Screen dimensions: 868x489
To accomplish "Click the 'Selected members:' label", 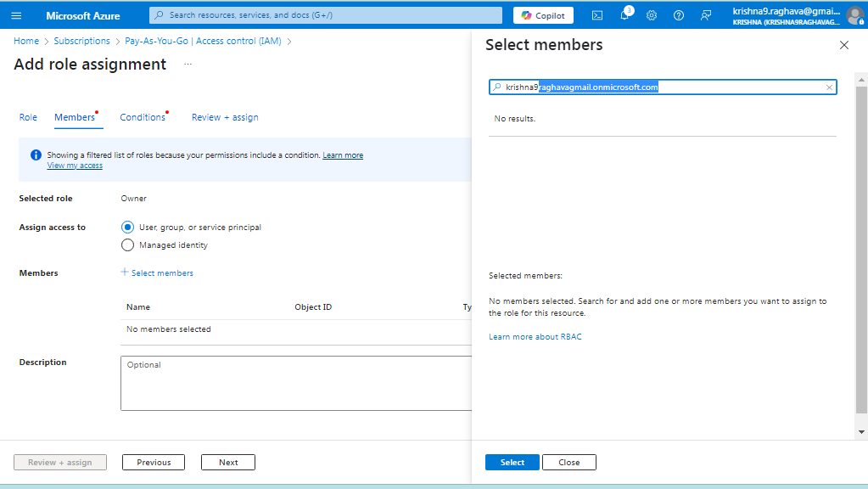I will (525, 275).
